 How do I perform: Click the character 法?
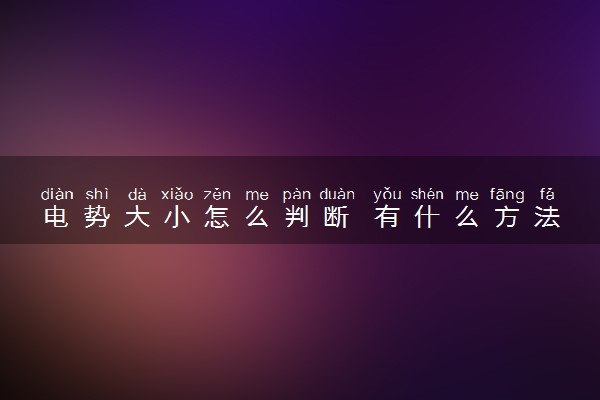point(547,217)
